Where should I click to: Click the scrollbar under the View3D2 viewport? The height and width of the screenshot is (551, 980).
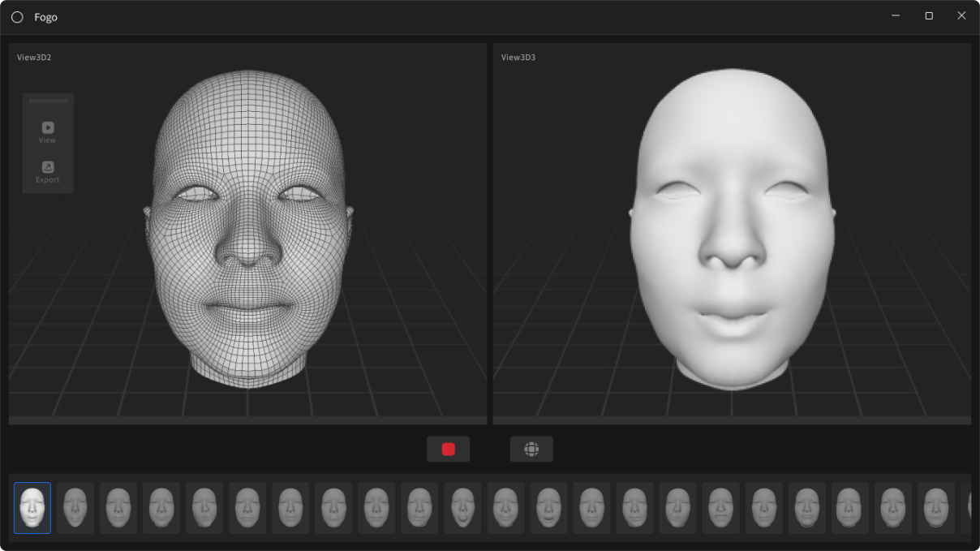point(247,420)
